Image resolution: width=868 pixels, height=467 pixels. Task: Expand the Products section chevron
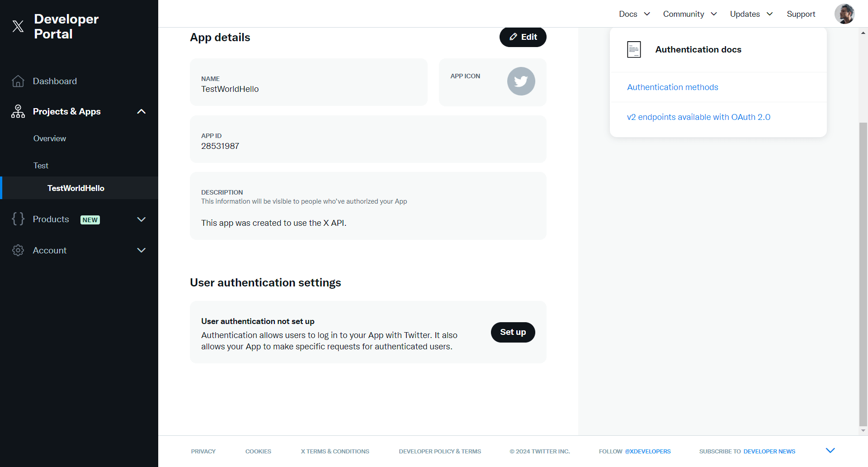(141, 219)
